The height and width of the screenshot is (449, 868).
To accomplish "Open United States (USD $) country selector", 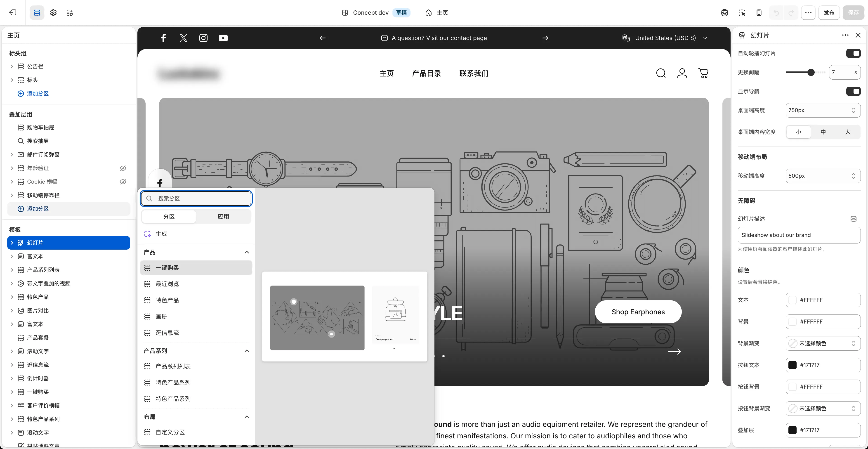I will click(665, 38).
